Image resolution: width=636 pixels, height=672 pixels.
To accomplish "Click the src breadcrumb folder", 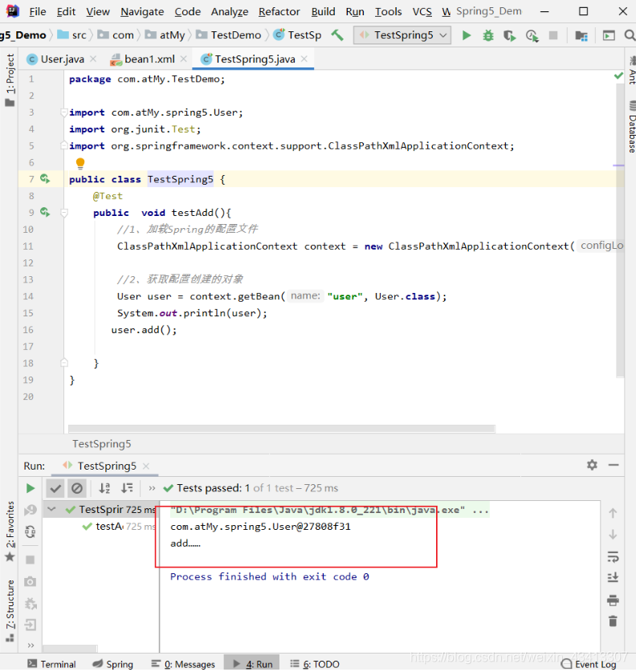I will pyautogui.click(x=71, y=35).
